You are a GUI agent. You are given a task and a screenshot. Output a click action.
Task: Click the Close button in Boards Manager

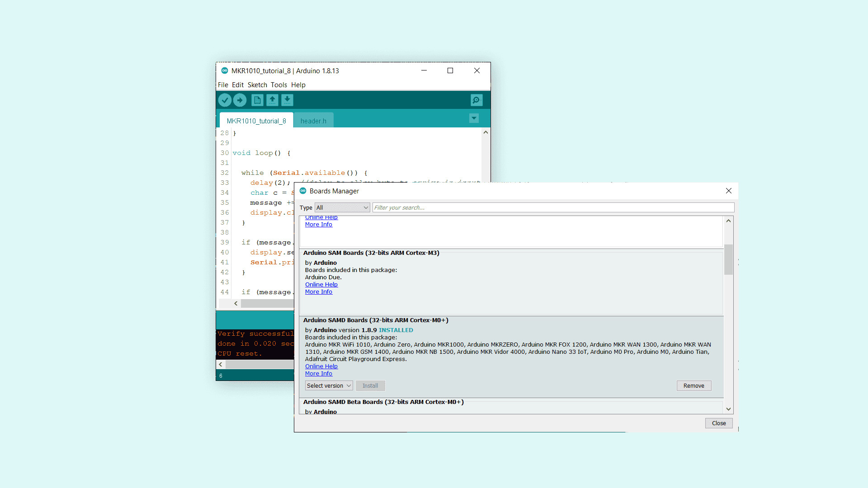(x=718, y=423)
